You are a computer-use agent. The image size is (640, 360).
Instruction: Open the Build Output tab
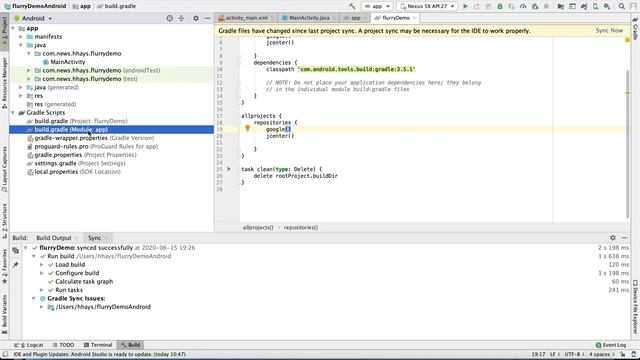tap(53, 238)
